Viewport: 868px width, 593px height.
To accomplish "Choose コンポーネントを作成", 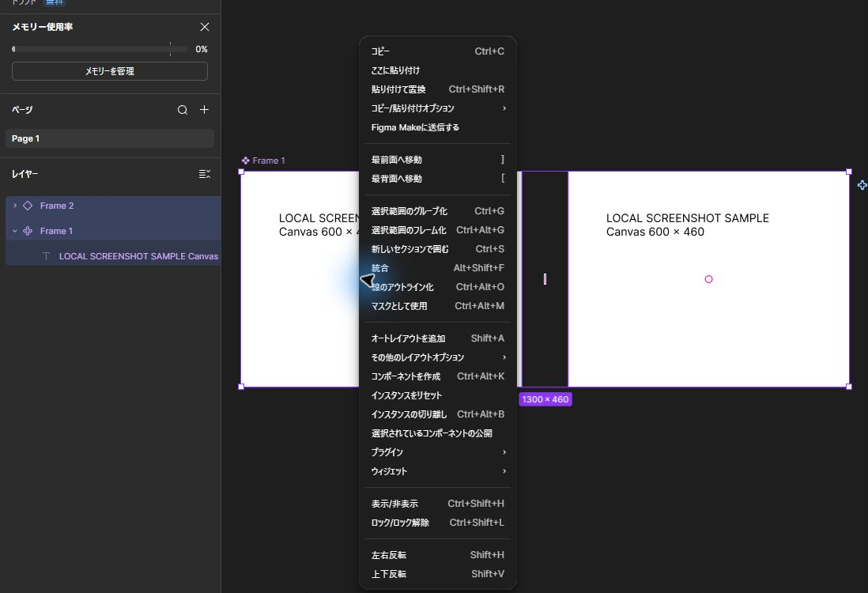I will [438, 376].
